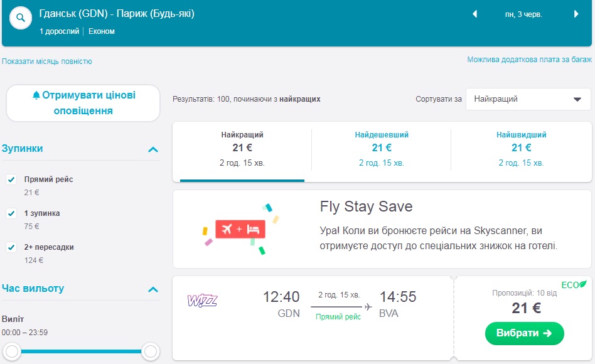Uncheck the Прямий рейс checkbox
This screenshot has width=595, height=364.
tap(11, 179)
